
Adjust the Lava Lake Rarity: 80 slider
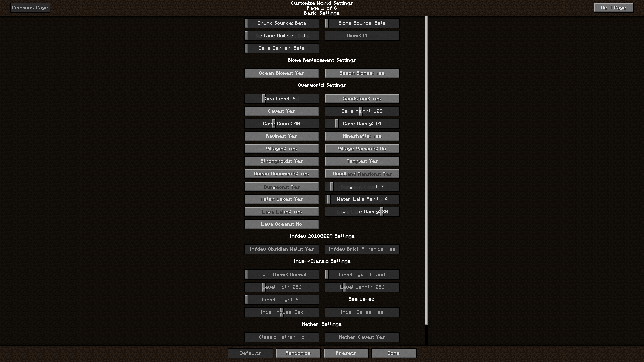click(381, 211)
